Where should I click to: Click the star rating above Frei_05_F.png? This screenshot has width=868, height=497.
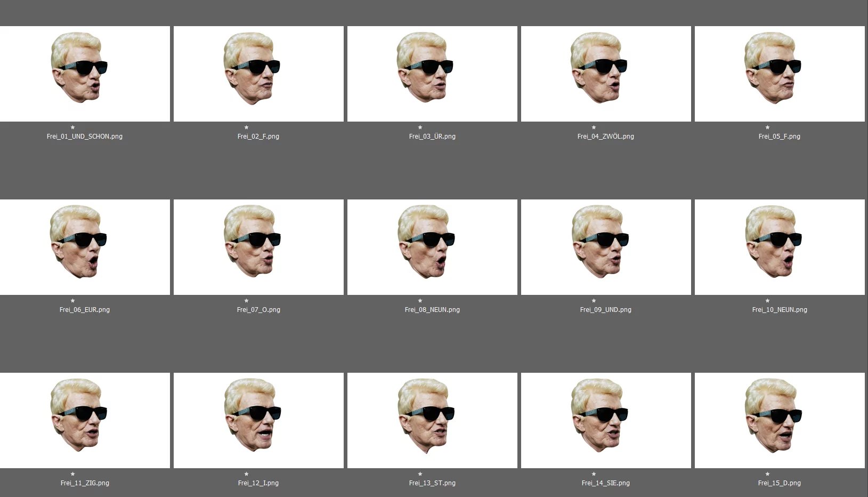(x=768, y=127)
